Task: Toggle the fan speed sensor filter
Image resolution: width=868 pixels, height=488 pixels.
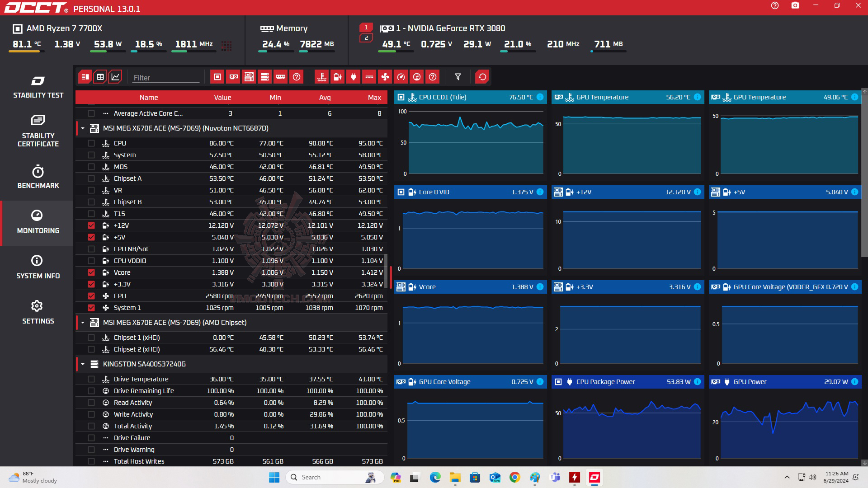Action: coord(385,77)
